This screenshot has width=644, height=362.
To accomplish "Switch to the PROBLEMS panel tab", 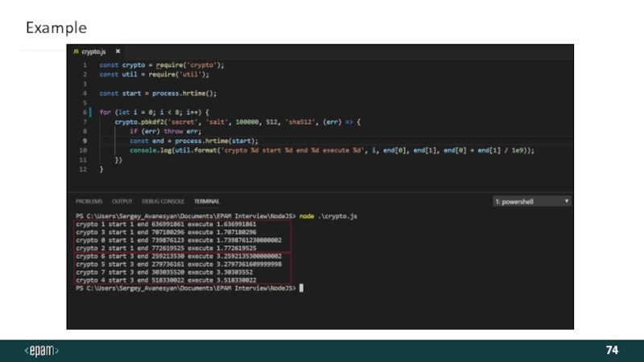I will pyautogui.click(x=89, y=201).
